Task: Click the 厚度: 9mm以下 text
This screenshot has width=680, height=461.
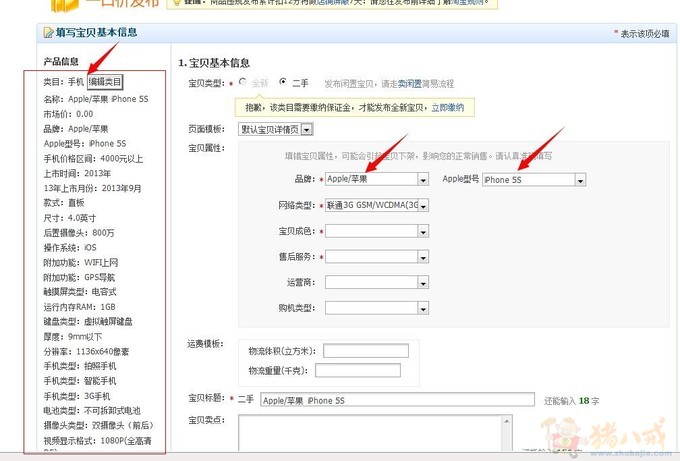Action: tap(73, 337)
